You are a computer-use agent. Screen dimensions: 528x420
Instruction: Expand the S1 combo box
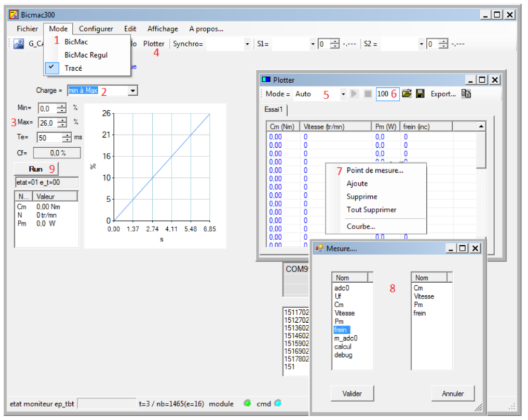(x=312, y=44)
